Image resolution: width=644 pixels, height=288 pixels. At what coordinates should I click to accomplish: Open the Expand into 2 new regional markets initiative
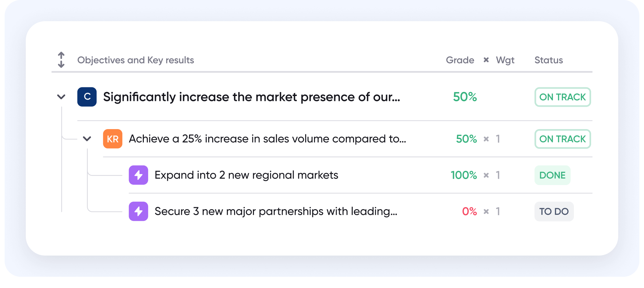click(x=246, y=175)
